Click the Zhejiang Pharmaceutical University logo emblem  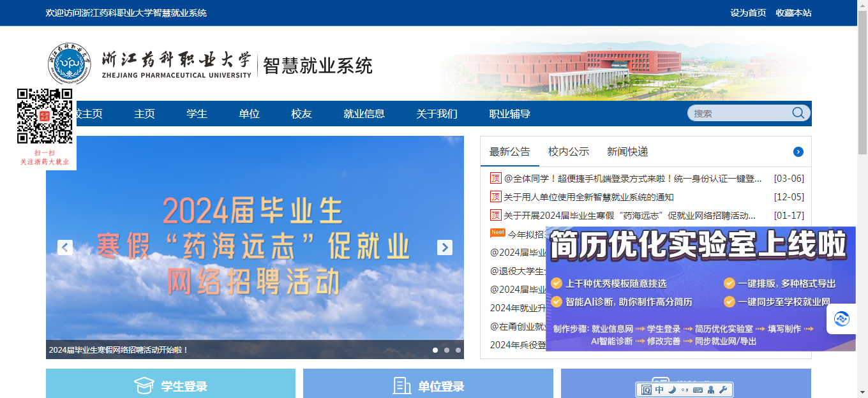coord(68,64)
